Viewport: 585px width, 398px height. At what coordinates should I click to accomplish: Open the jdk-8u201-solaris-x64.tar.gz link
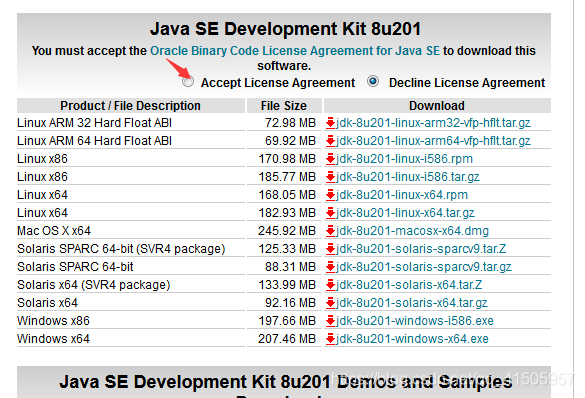[412, 303]
